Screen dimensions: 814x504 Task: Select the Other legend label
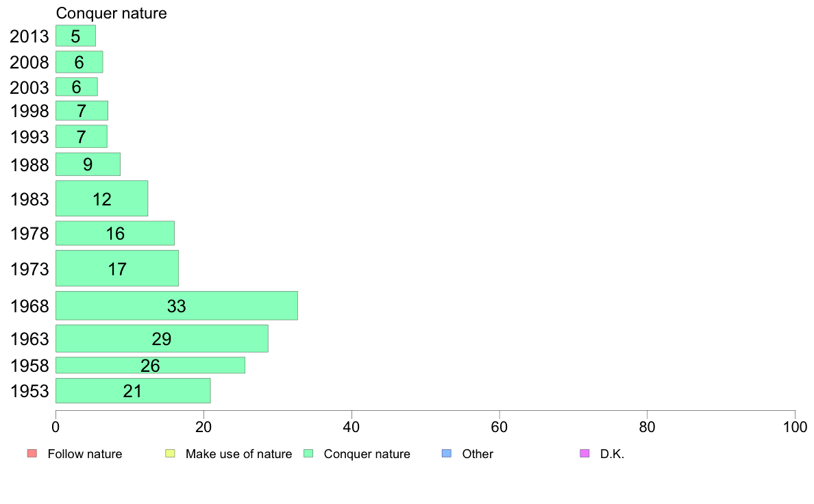[478, 454]
